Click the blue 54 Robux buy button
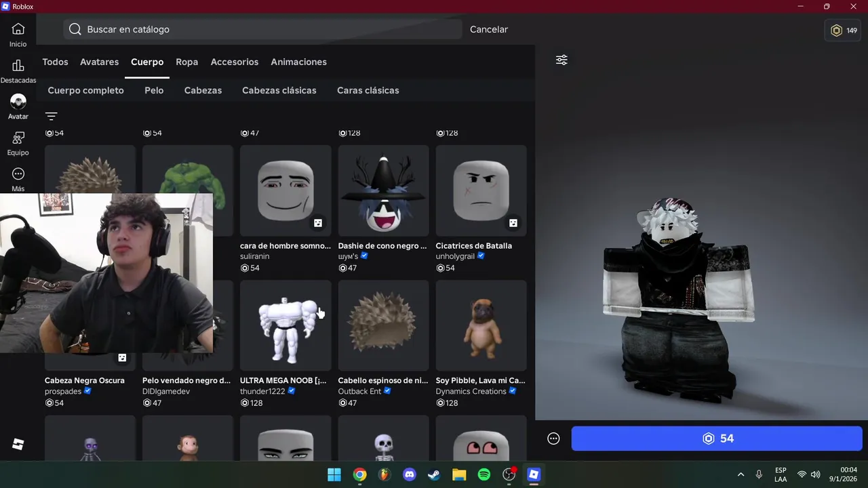868x488 pixels. click(717, 439)
